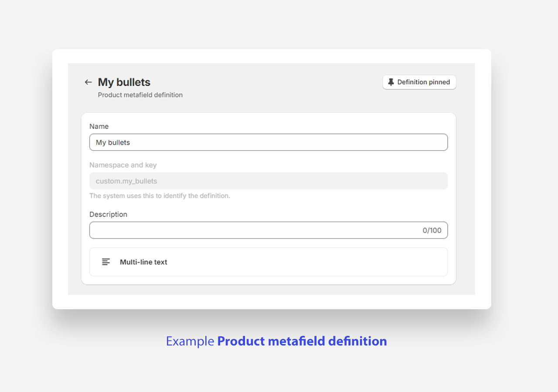Focus the Description text field
Viewport: 558px width, 392px height.
coord(253,230)
